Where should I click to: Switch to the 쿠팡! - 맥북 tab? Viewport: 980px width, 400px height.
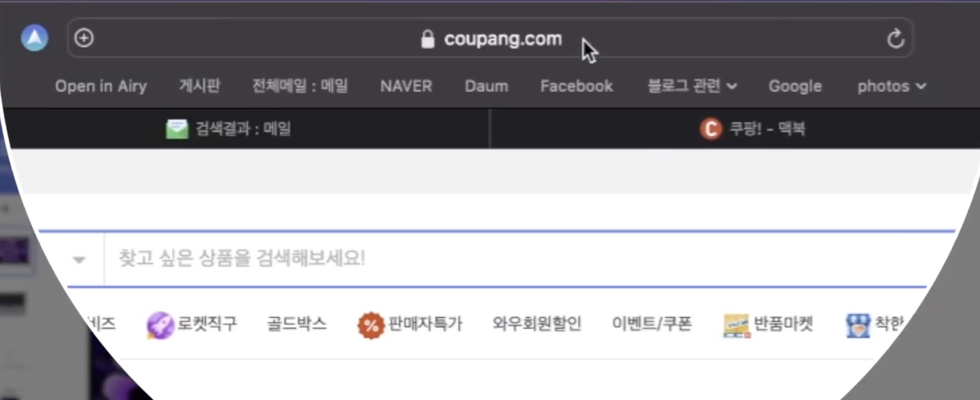pyautogui.click(x=735, y=128)
